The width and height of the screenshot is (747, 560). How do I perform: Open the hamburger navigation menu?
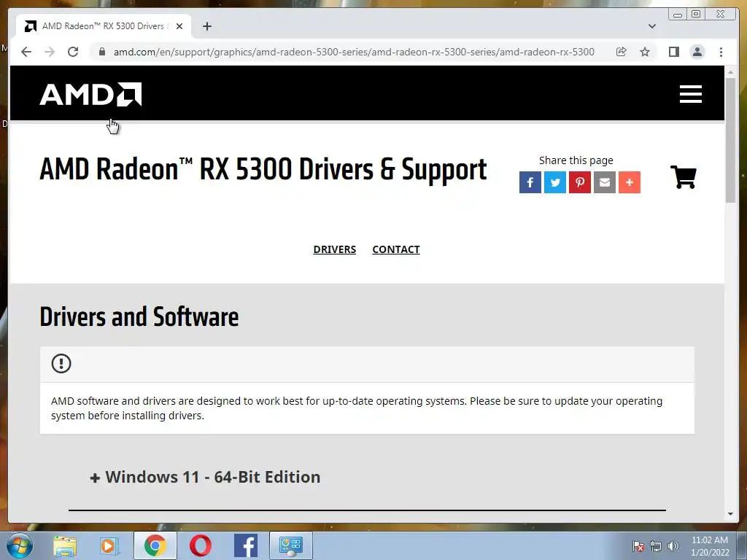(690, 94)
